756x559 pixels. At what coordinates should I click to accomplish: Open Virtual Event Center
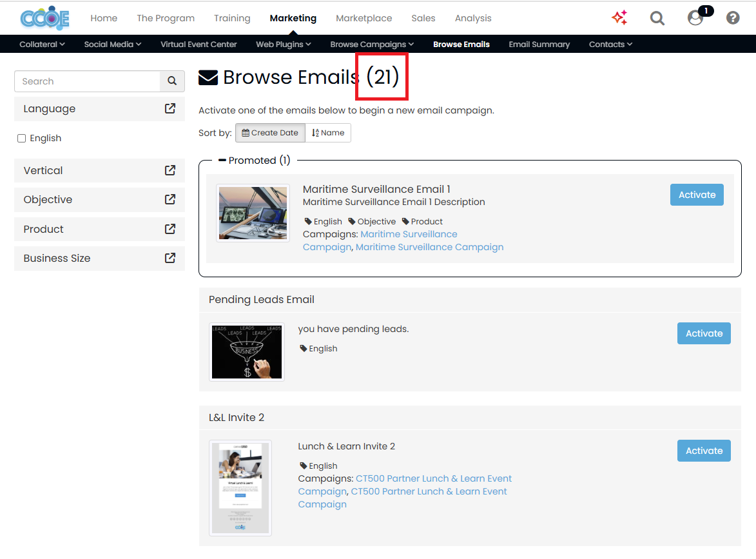pos(199,44)
